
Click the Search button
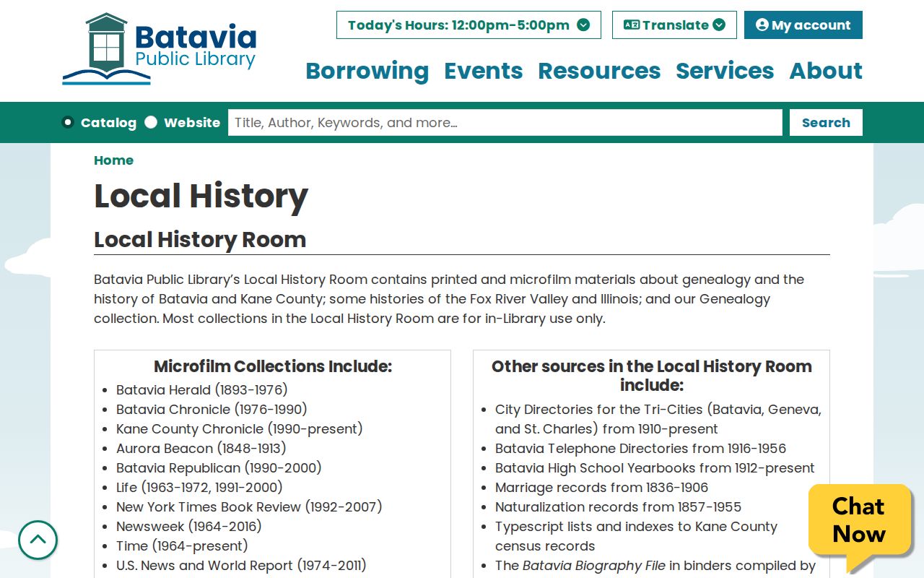pyautogui.click(x=826, y=123)
